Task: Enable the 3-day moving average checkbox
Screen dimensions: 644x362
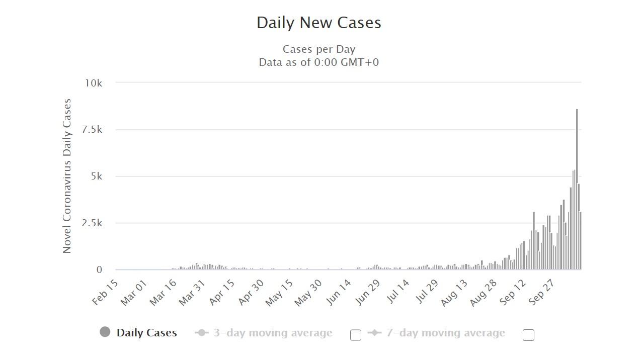Action: tap(356, 335)
